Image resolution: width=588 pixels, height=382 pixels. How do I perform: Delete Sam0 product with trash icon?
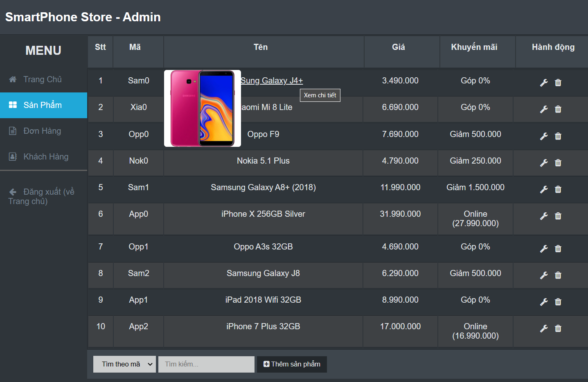coord(558,83)
